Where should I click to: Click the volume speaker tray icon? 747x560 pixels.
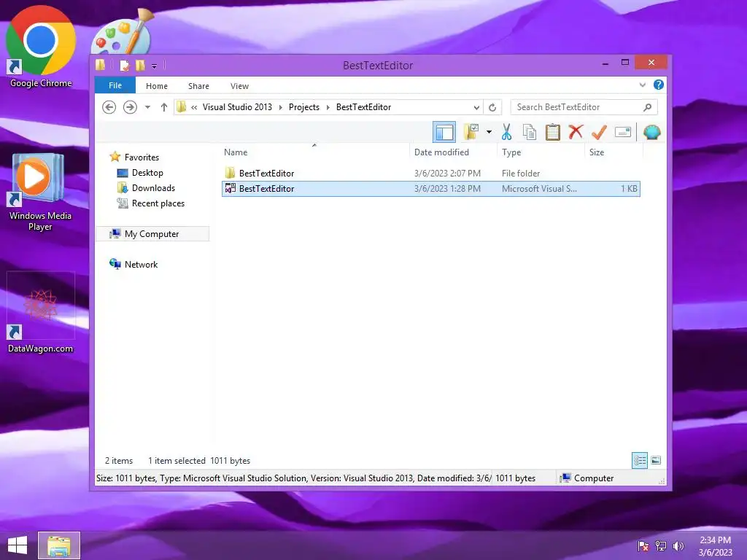tap(678, 545)
